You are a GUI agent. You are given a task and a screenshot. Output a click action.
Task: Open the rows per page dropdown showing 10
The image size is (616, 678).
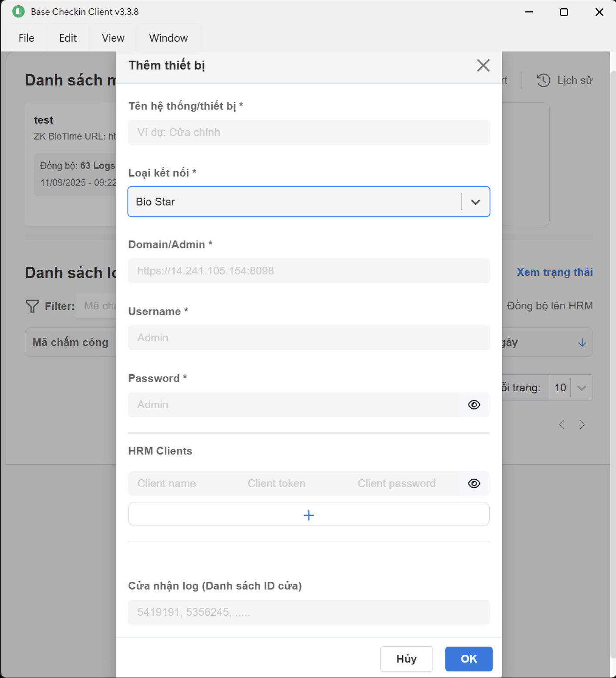click(571, 388)
